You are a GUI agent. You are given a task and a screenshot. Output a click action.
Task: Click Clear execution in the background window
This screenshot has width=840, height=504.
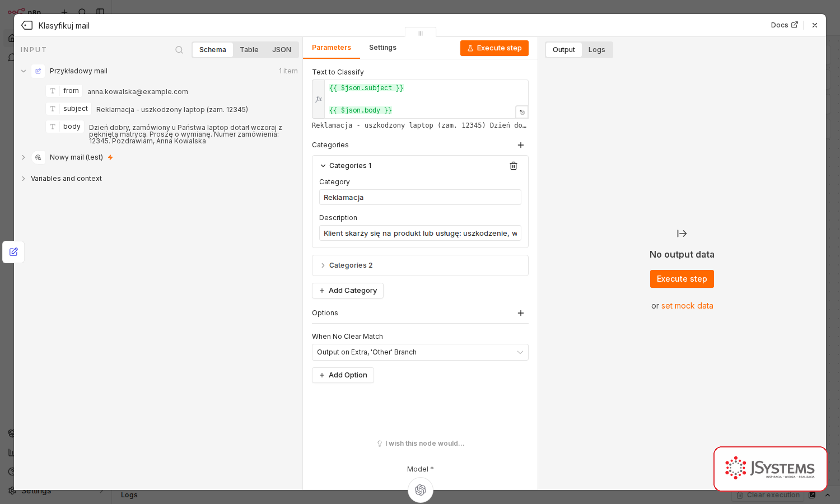768,495
